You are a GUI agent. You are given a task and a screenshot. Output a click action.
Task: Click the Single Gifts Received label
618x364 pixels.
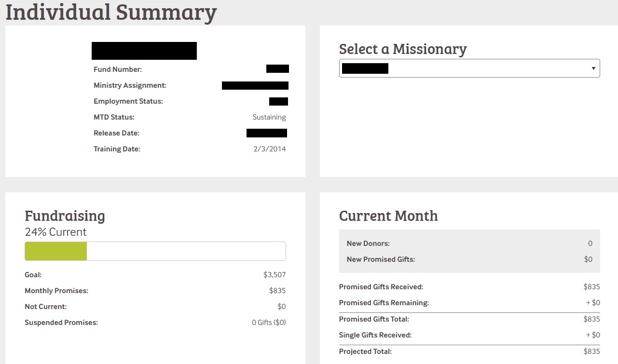(x=375, y=335)
